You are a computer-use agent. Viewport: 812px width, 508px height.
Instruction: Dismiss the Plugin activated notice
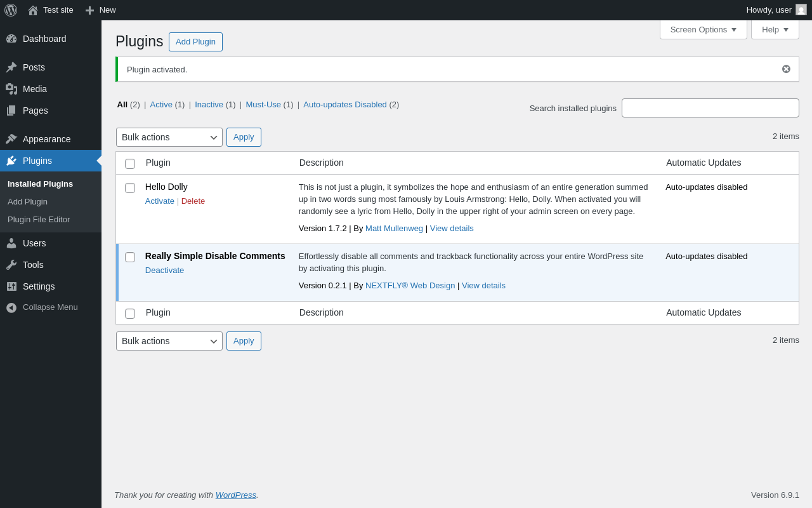tap(786, 69)
